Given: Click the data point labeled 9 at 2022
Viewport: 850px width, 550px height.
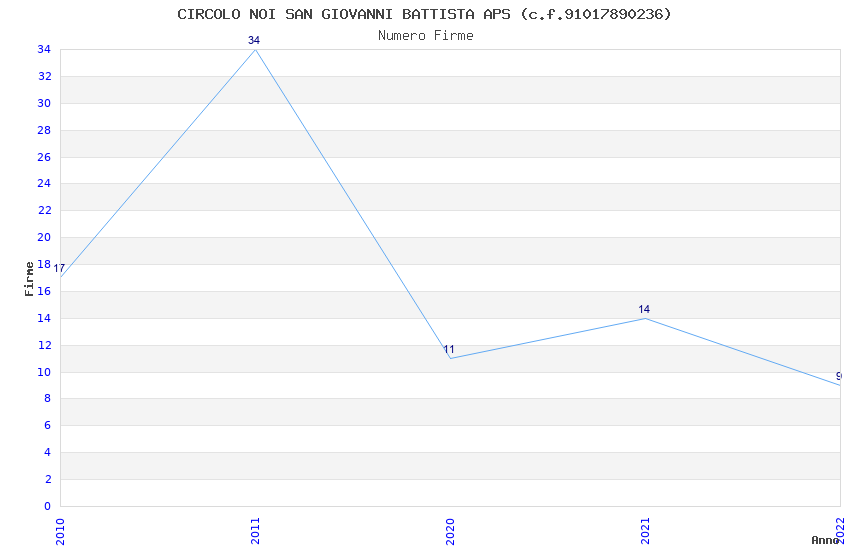Looking at the screenshot, I should coord(840,385).
